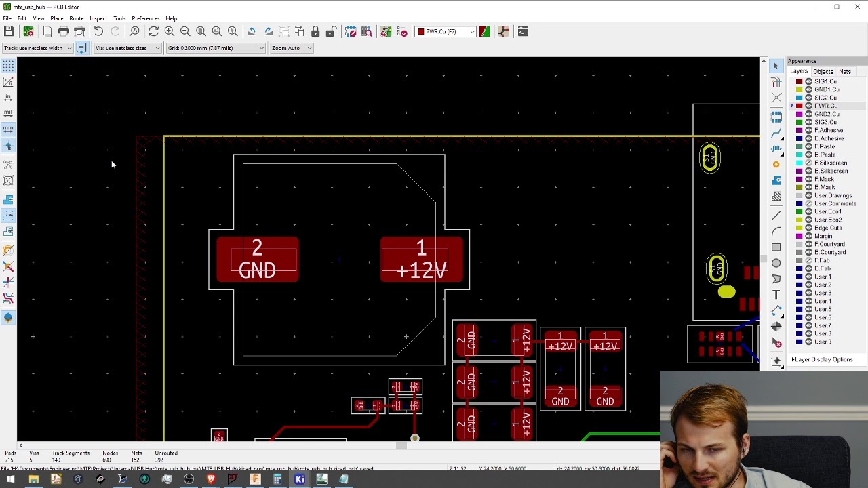Switch to the Nets tab
The height and width of the screenshot is (488, 868).
point(845,71)
